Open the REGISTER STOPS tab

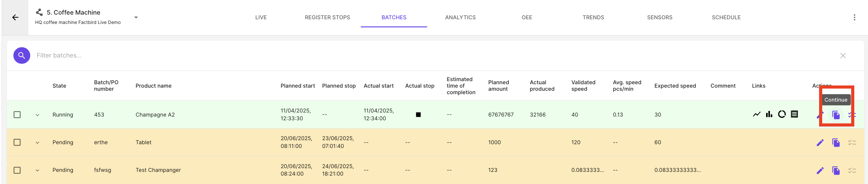coord(327,17)
